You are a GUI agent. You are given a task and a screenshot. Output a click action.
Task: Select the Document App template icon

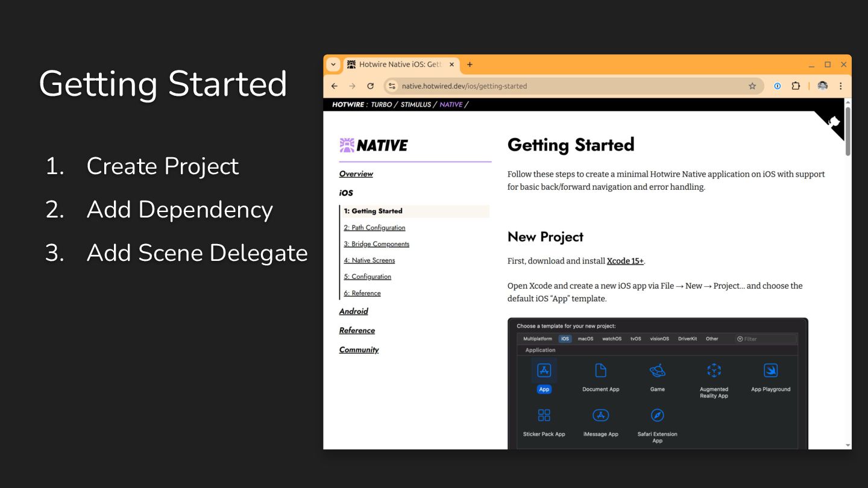pos(600,370)
